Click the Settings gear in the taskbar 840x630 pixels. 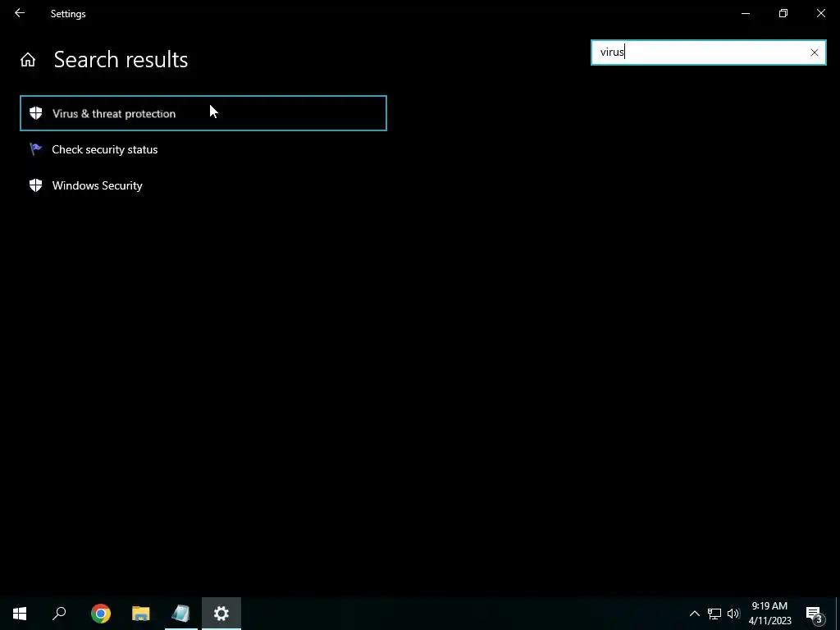coord(221,614)
